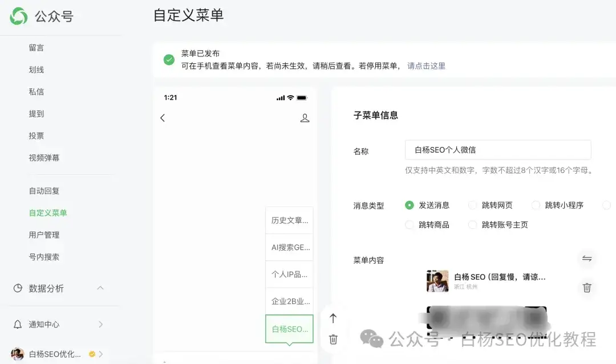Select the 跳转账号主页 radio option

[473, 225]
